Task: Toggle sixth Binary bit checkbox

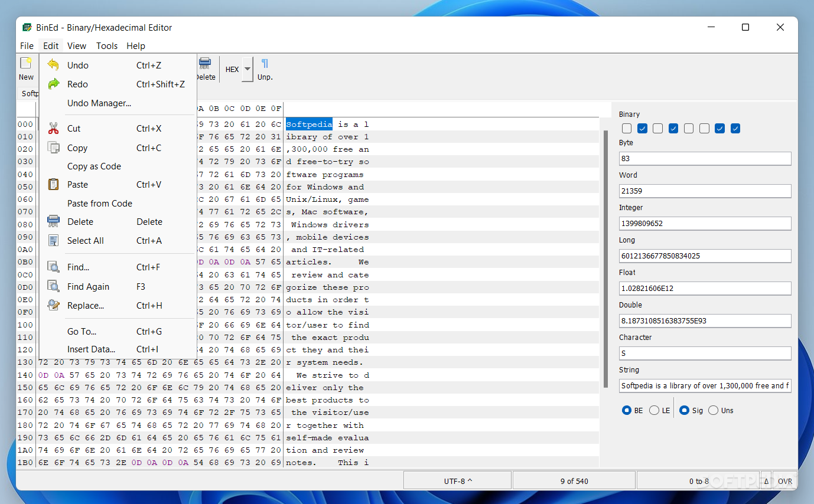Action: pyautogui.click(x=704, y=129)
